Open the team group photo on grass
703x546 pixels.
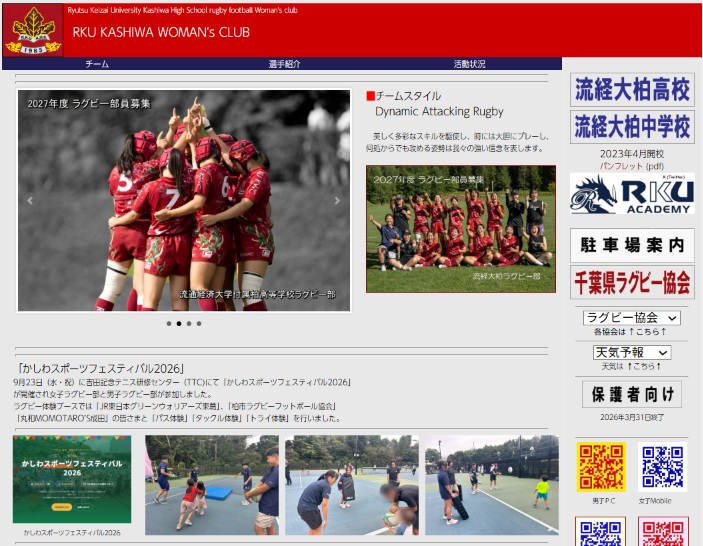[461, 229]
